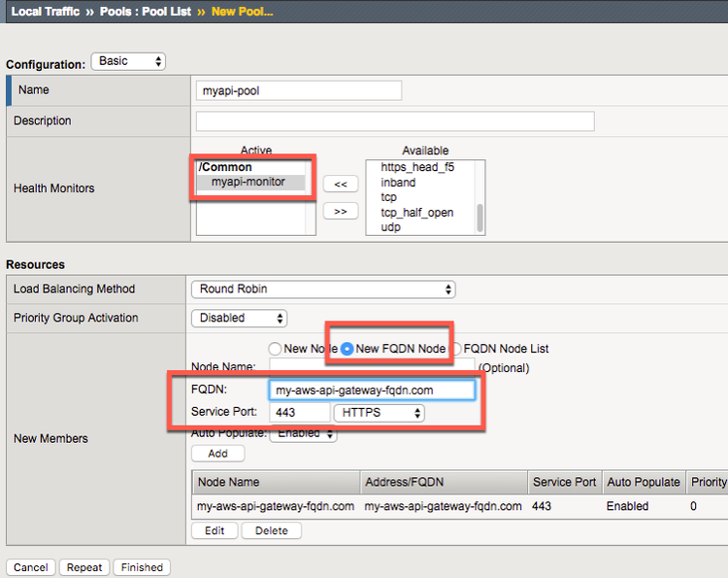Viewport: 728px width, 578px height.
Task: Click the Finished button
Action: pos(142,567)
